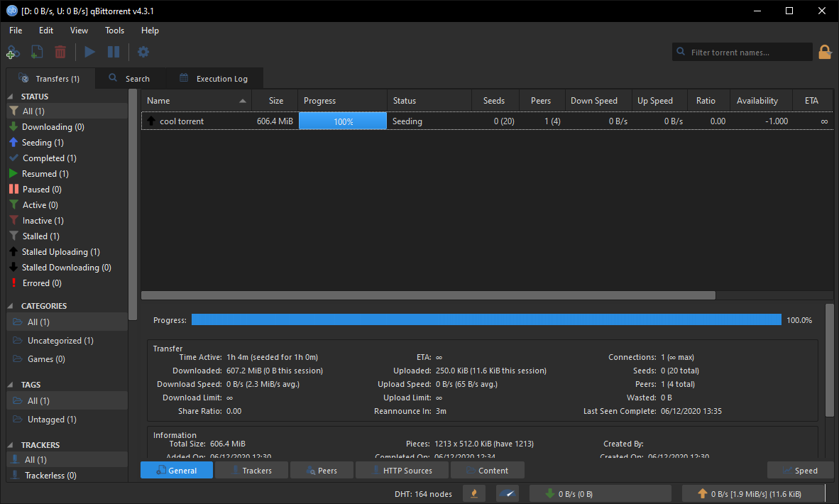Click the Add torrent link icon
Image resolution: width=839 pixels, height=504 pixels.
point(13,53)
